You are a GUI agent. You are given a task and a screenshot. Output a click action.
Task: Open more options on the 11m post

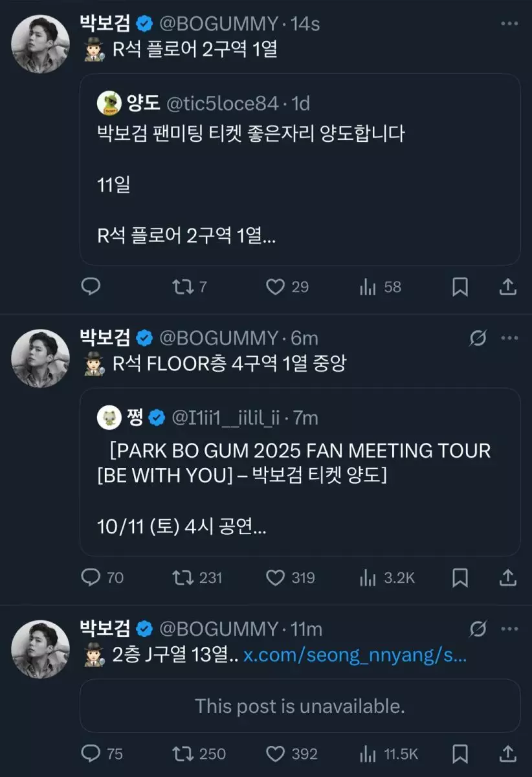pyautogui.click(x=510, y=629)
